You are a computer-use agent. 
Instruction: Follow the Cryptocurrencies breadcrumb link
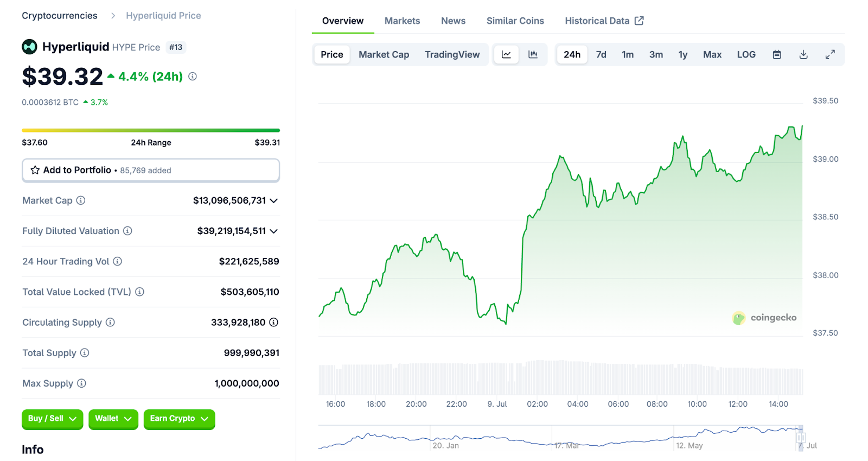pyautogui.click(x=60, y=16)
